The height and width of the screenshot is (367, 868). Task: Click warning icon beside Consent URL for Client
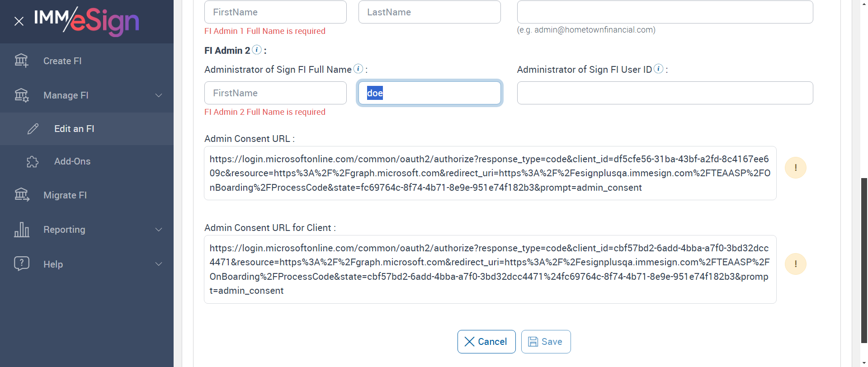point(795,264)
